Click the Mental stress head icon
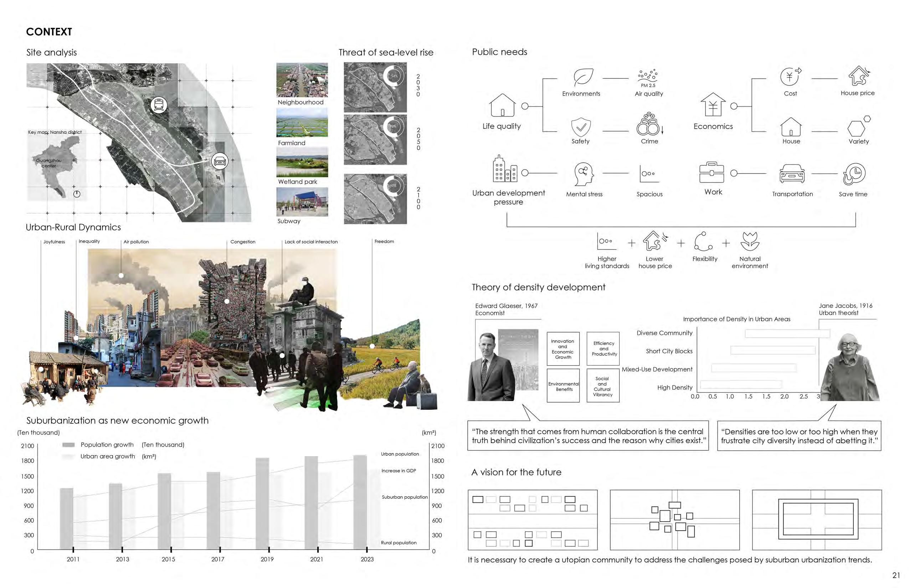Image resolution: width=909 pixels, height=588 pixels. point(584,174)
